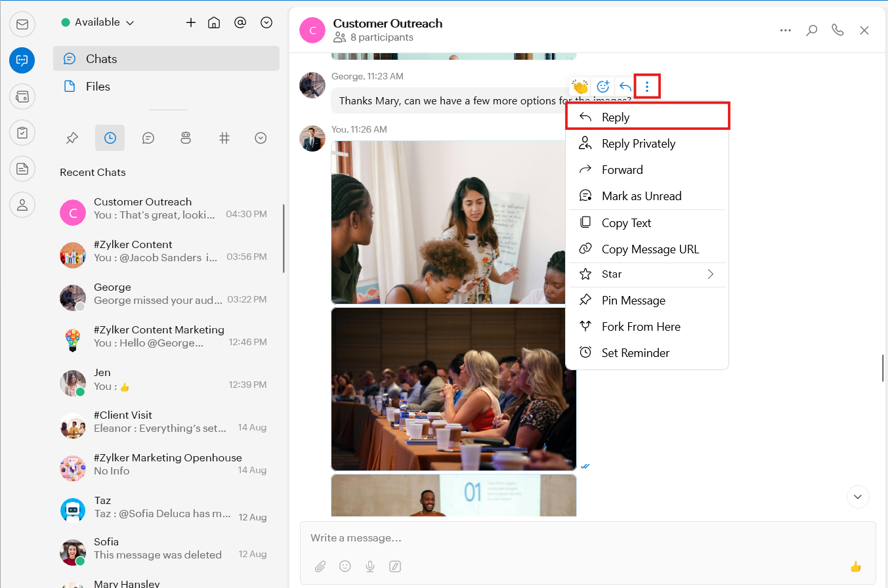888x588 pixels.
Task: Record a voice message with microphone
Action: [x=370, y=566]
